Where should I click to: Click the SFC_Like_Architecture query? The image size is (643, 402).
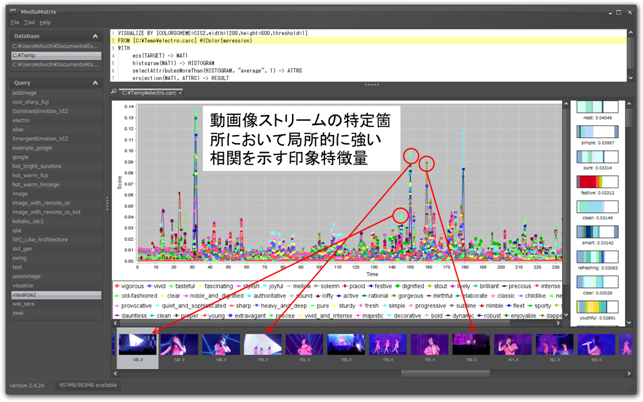(x=40, y=240)
